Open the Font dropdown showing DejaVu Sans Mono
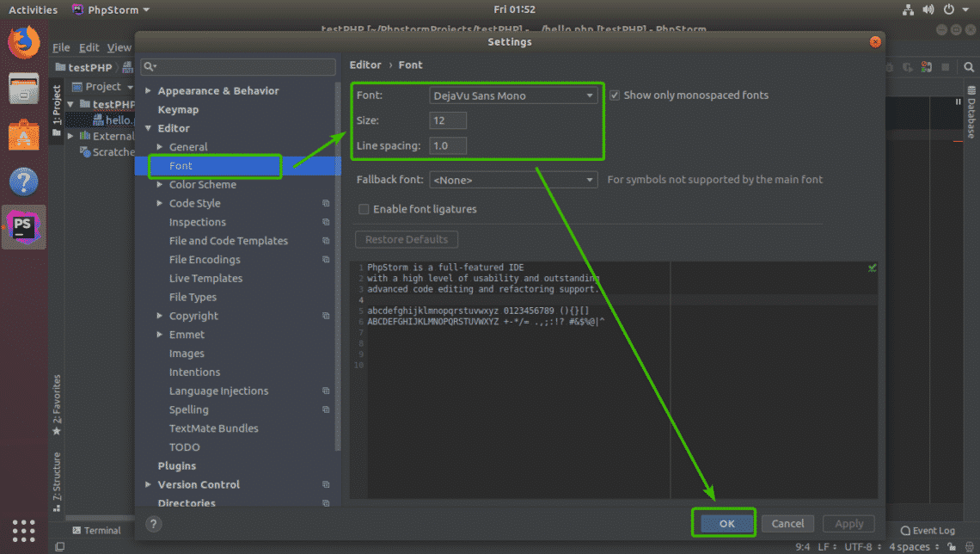 513,95
